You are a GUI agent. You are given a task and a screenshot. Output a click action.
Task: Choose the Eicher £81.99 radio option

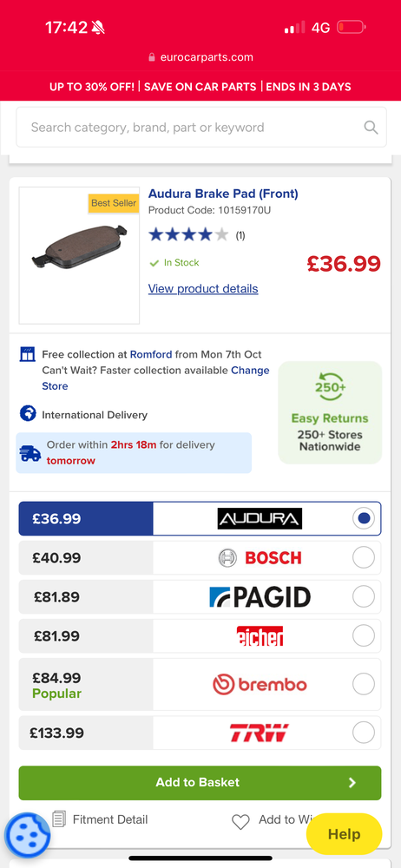point(364,635)
